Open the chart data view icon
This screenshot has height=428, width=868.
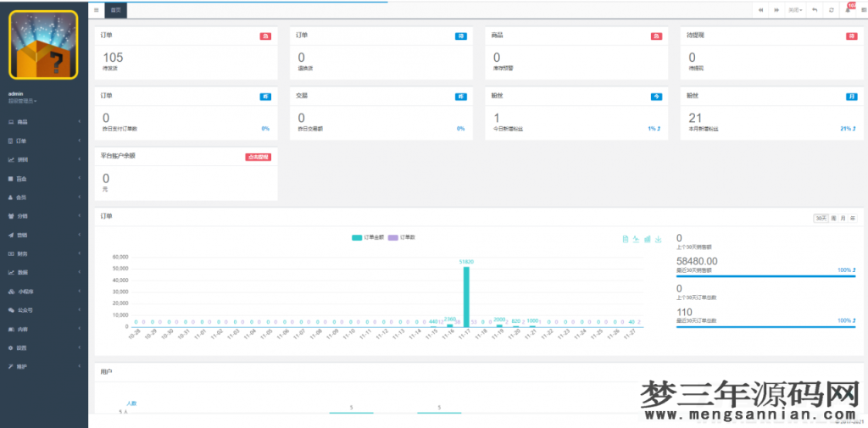point(626,240)
